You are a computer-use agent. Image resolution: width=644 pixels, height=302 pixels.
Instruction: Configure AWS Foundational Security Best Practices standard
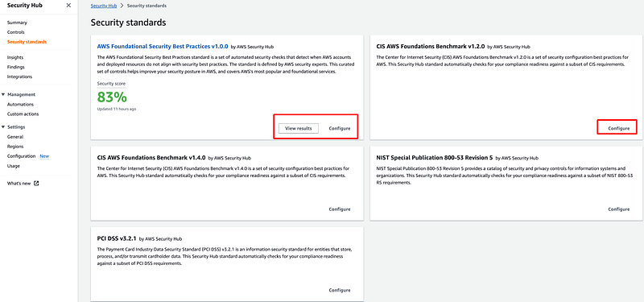(x=340, y=128)
